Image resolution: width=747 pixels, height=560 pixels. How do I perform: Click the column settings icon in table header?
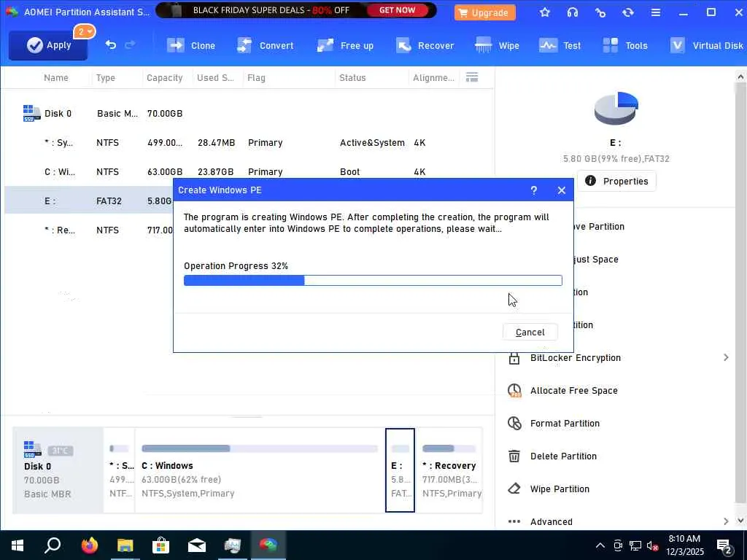click(472, 77)
